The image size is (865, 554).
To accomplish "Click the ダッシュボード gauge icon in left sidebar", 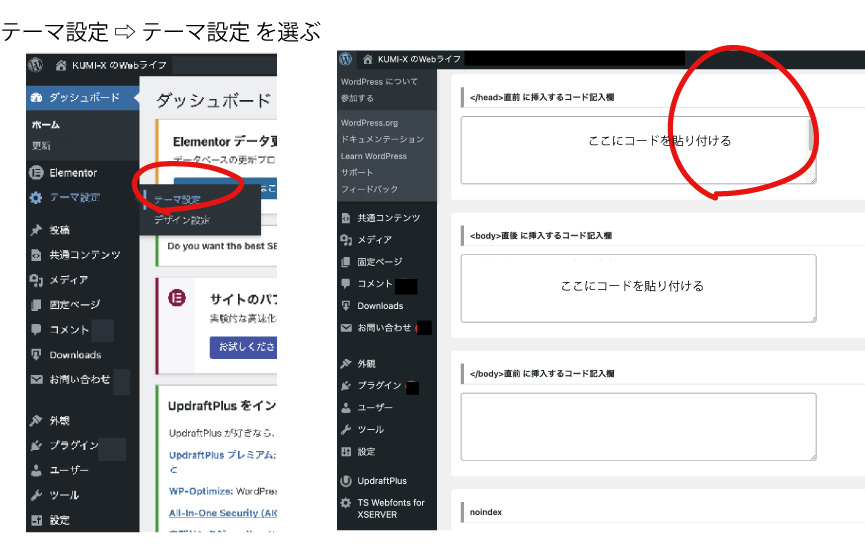I will (x=36, y=98).
